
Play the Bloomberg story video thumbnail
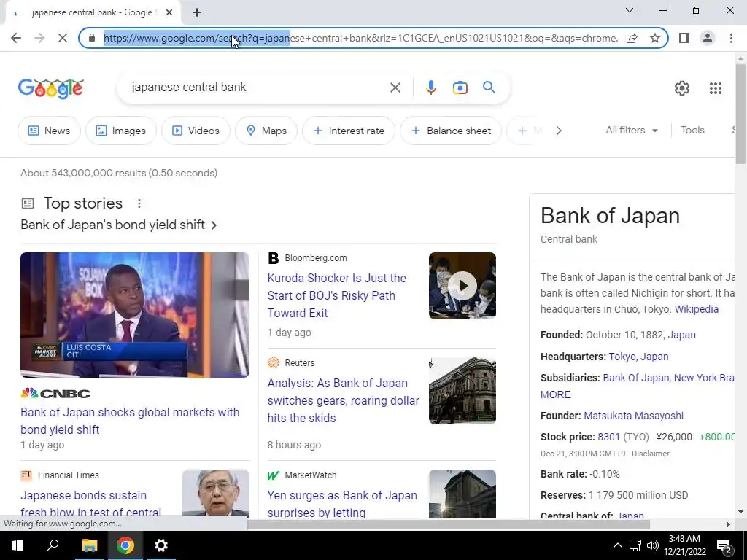click(462, 286)
